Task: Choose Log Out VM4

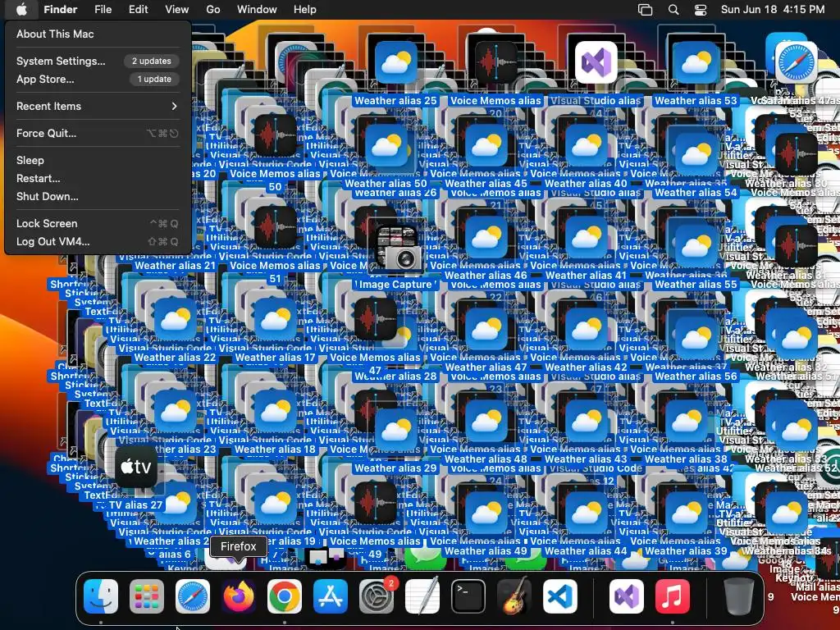Action: (x=97, y=242)
